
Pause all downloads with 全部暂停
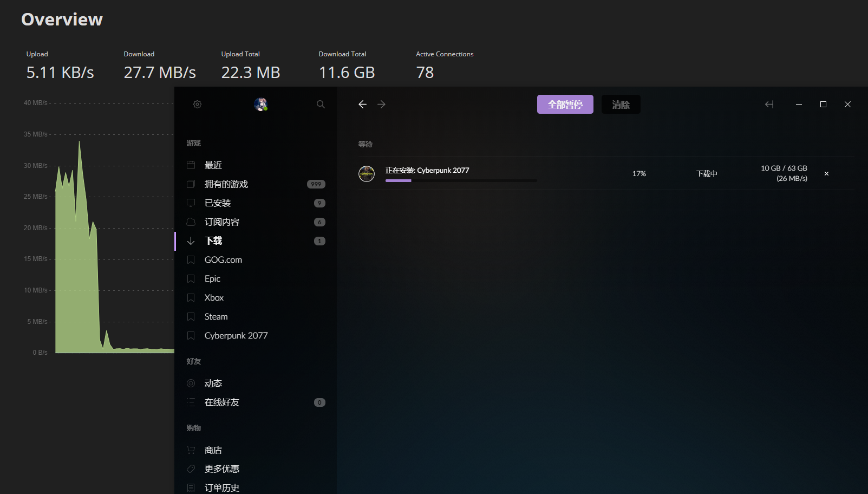point(565,104)
